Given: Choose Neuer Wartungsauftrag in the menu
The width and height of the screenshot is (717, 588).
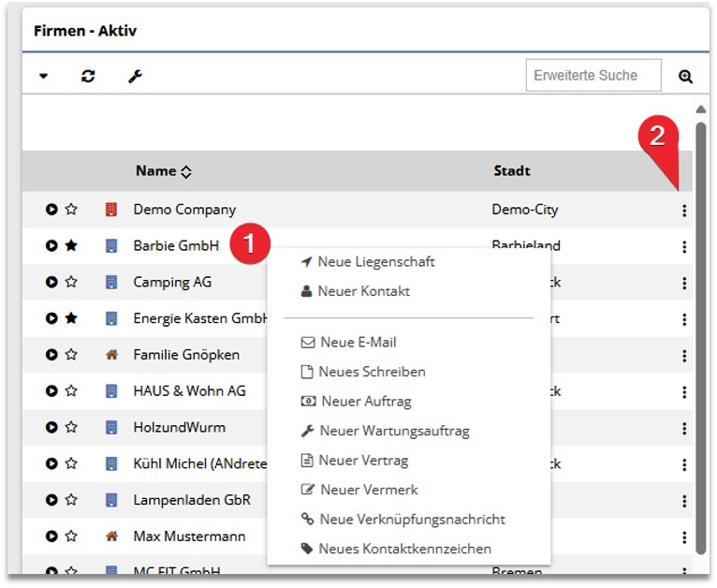Looking at the screenshot, I should [x=393, y=432].
